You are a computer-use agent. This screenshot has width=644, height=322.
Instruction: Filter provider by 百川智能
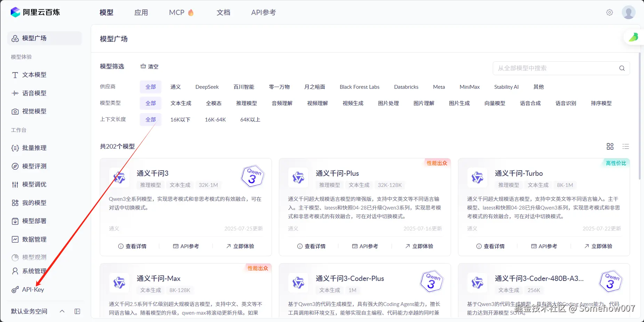pos(244,87)
